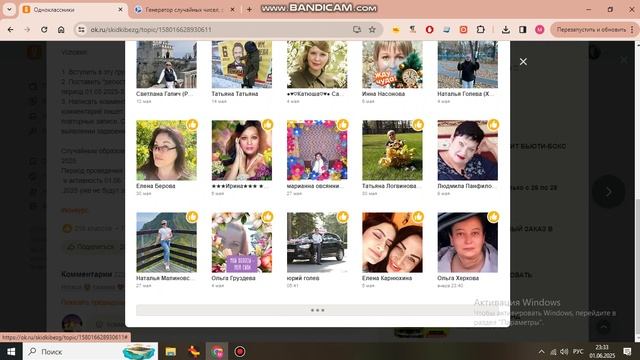The width and height of the screenshot is (640, 360).
Task: Open Татьяна Логвинова name link
Action: click(391, 186)
